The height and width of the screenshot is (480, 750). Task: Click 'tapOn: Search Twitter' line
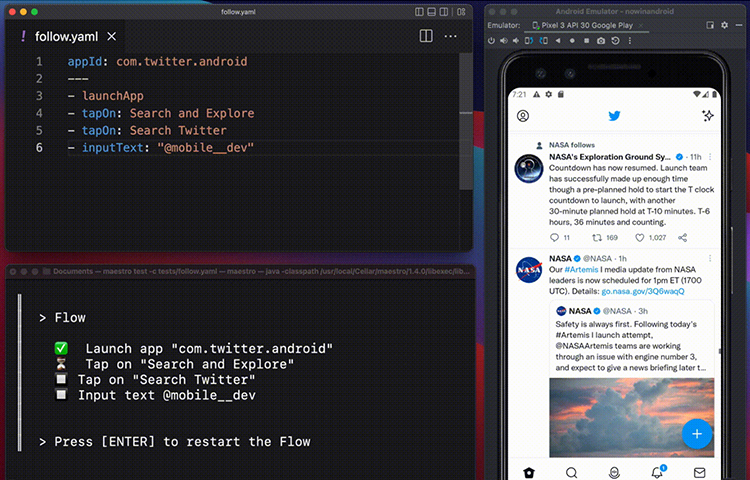[147, 131]
